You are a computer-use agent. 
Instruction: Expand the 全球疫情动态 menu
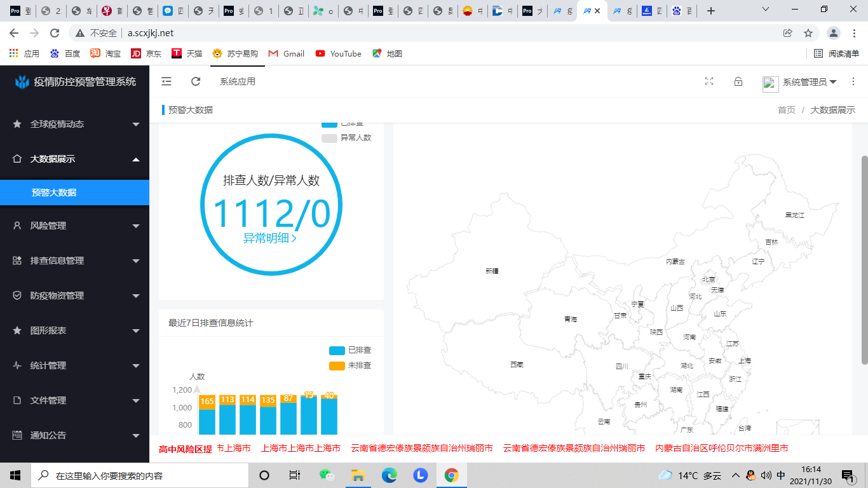point(136,125)
